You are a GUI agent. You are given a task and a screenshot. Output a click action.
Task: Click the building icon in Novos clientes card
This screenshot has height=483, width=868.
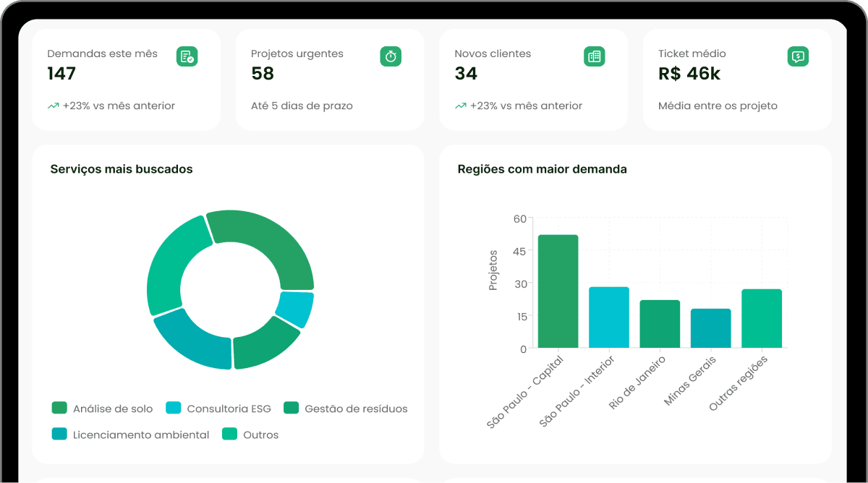595,56
